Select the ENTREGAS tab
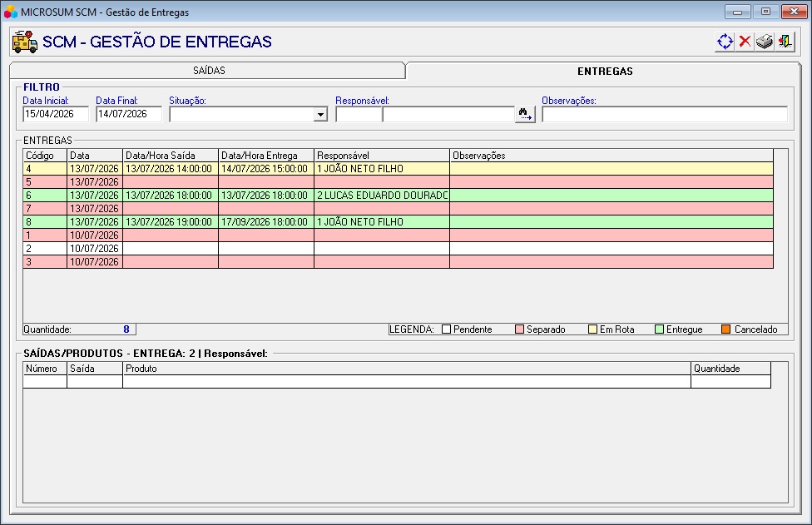Image resolution: width=812 pixels, height=525 pixels. coord(604,71)
